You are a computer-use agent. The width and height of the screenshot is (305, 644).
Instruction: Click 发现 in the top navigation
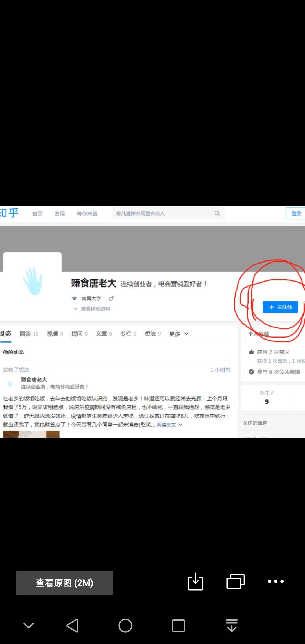pos(60,214)
